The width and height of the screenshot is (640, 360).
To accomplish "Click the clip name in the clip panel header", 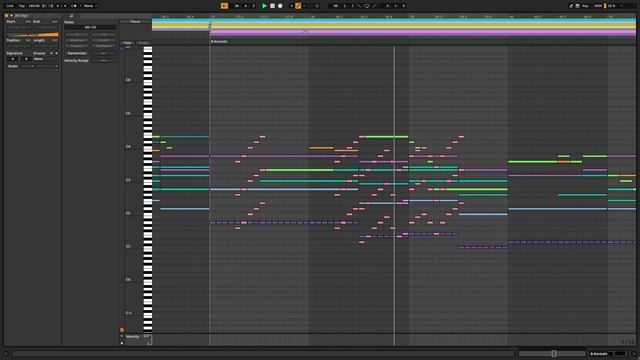I will click(x=21, y=16).
